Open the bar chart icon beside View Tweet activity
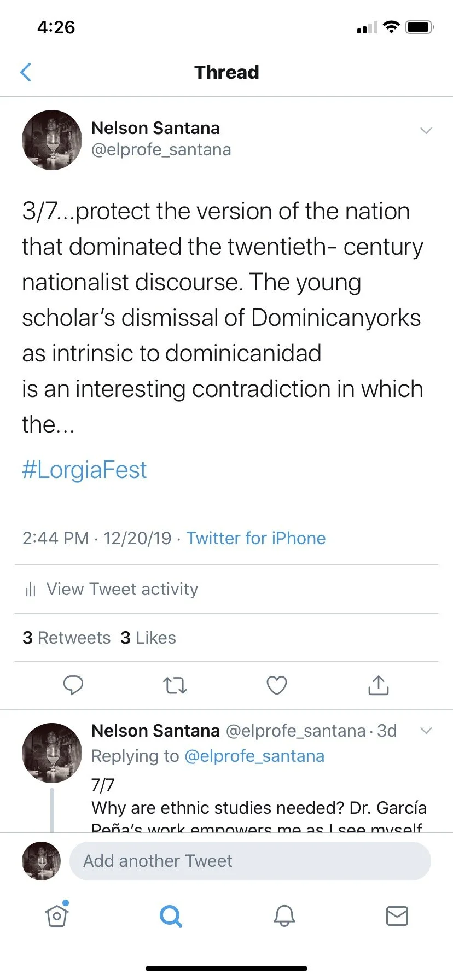 pos(31,589)
